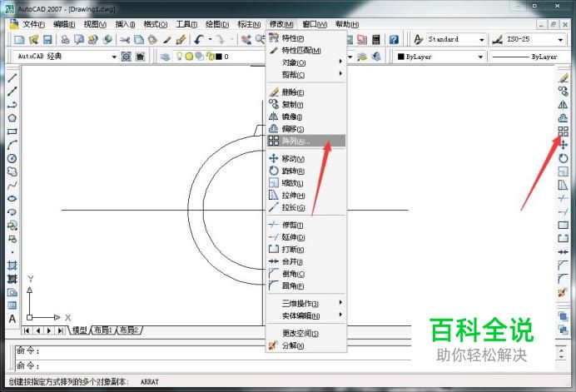
Task: Click the first-tab navigation arrow button
Action: click(x=27, y=330)
